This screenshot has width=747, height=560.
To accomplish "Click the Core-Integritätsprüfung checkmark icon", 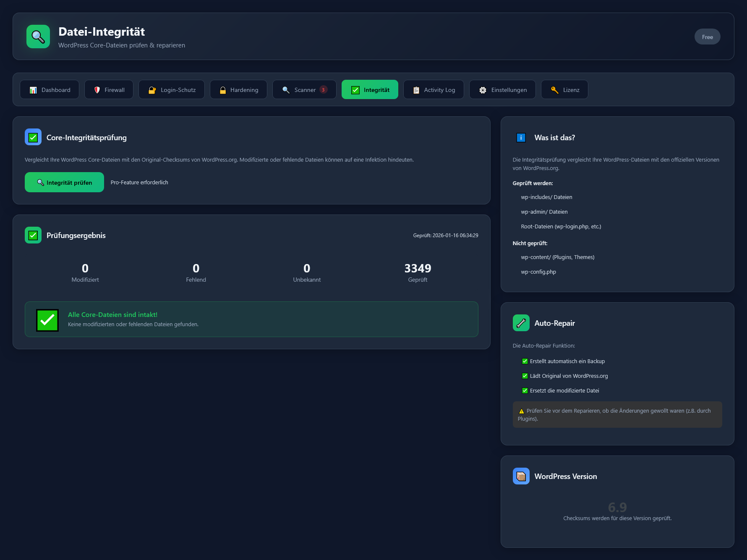I will pyautogui.click(x=33, y=137).
